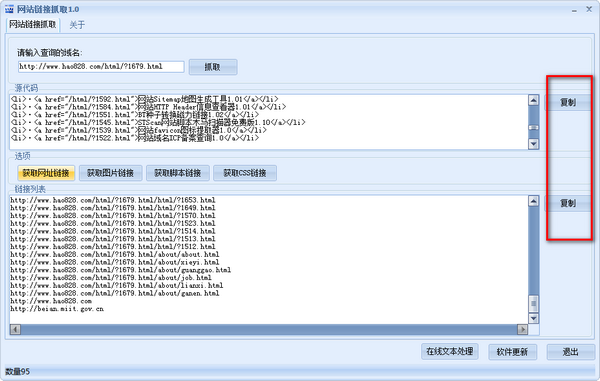Click the app icon in title bar
Screen dimensions: 600x381
point(9,9)
